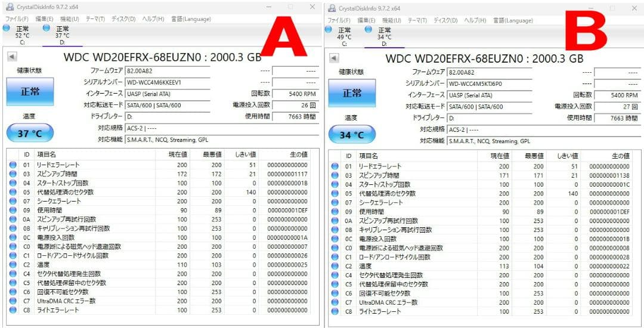Click status icon for 温度 row in window B

tap(335, 266)
